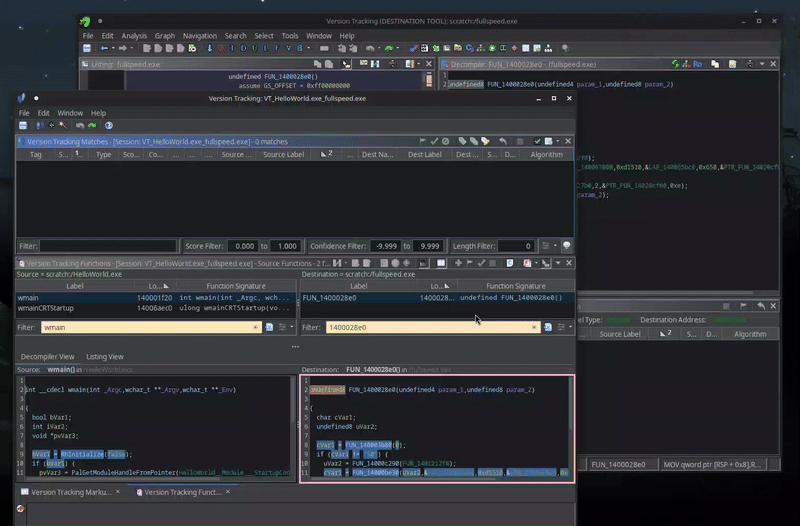Select the wmain row in source functions table

tap(156, 298)
